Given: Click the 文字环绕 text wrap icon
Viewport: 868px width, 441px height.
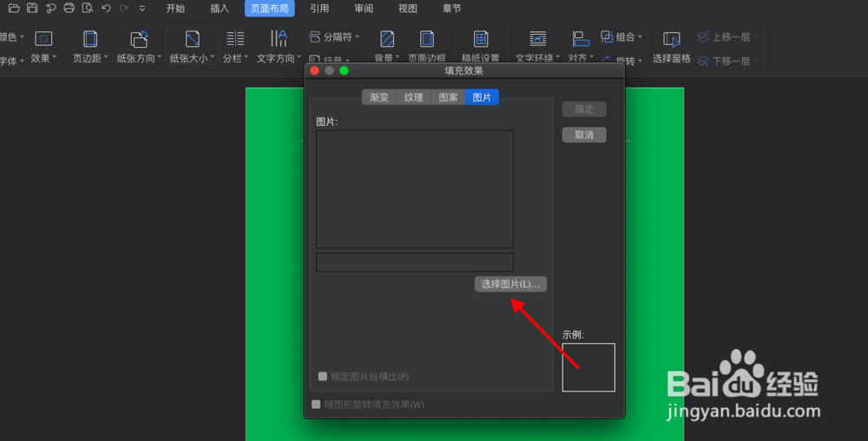Looking at the screenshot, I should click(x=537, y=39).
